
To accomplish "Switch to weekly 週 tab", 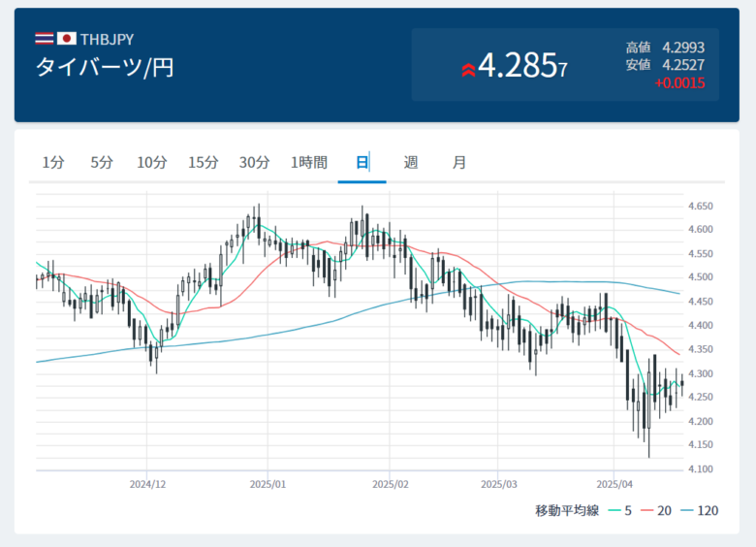I will click(411, 162).
